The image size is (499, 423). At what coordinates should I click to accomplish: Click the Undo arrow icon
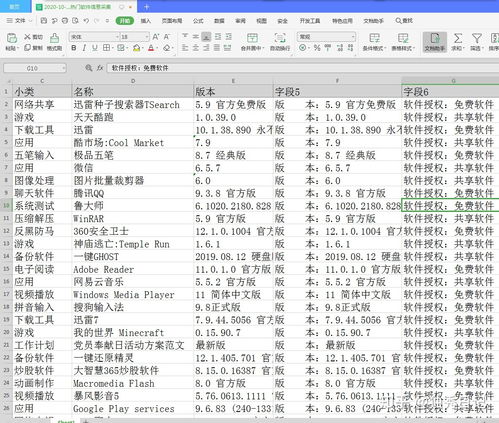click(86, 21)
